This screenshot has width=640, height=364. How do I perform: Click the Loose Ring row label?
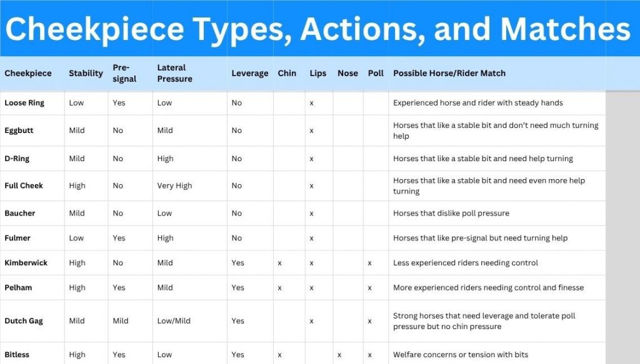[x=24, y=103]
